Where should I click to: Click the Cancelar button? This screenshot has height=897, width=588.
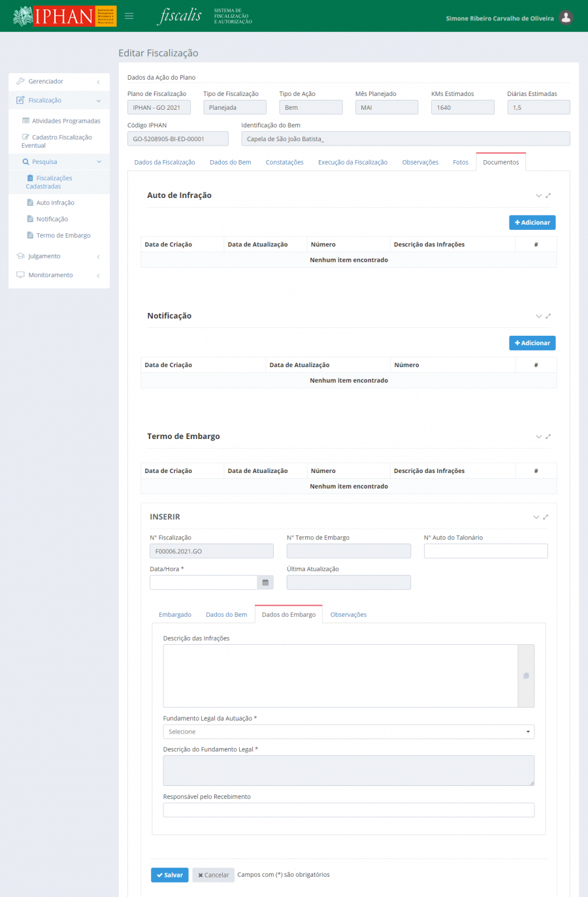[213, 875]
